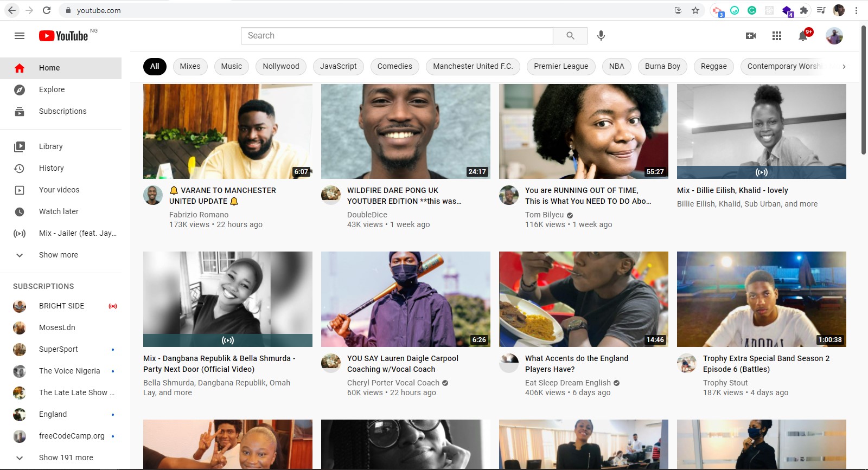Image resolution: width=868 pixels, height=470 pixels.
Task: Open YOU SAY Lauren Daigle thumbnail
Action: [406, 299]
